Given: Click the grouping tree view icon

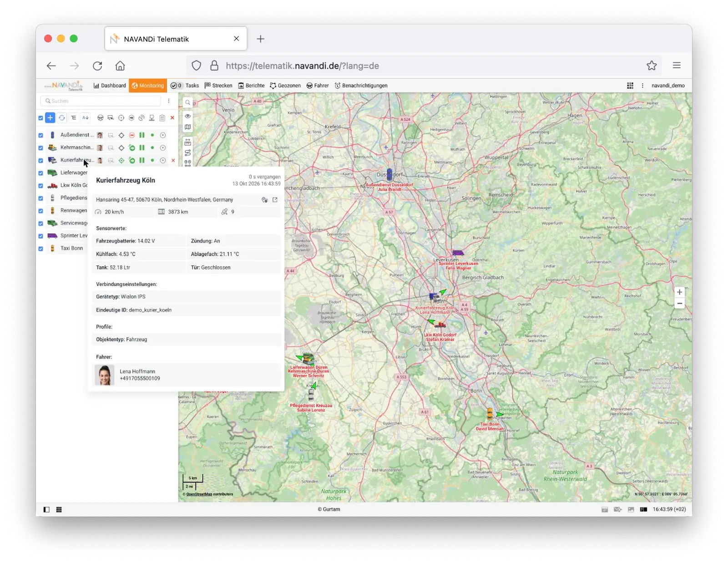Looking at the screenshot, I should click(x=73, y=118).
